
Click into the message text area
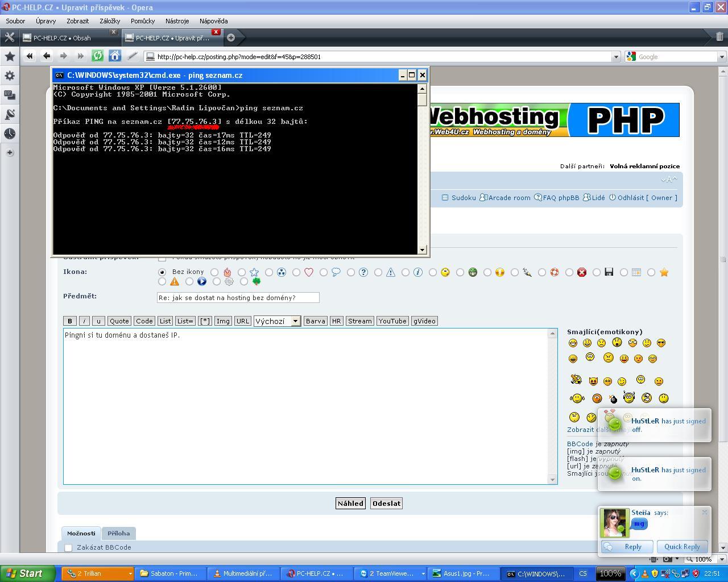(306, 406)
